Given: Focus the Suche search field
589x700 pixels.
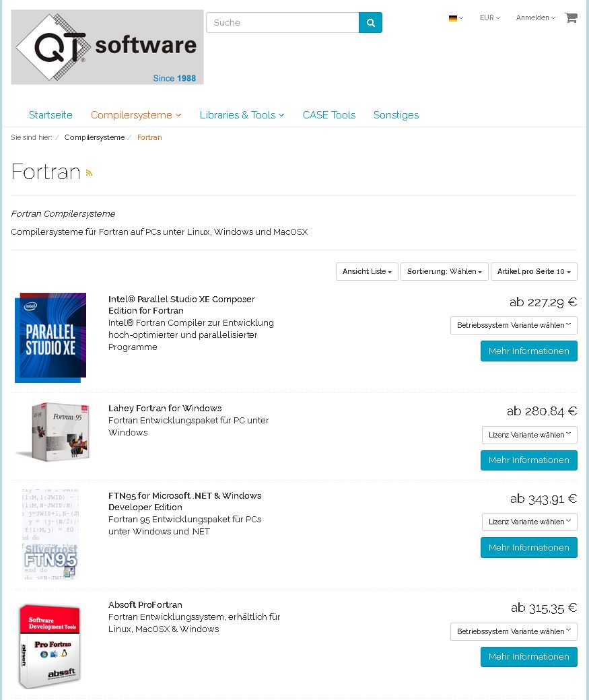Looking at the screenshot, I should point(282,22).
